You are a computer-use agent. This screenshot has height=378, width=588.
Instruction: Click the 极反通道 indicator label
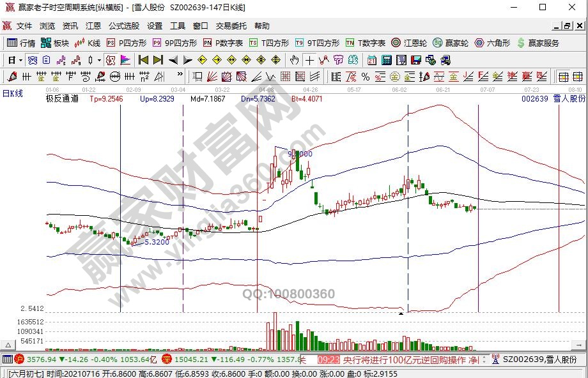pyautogui.click(x=62, y=99)
